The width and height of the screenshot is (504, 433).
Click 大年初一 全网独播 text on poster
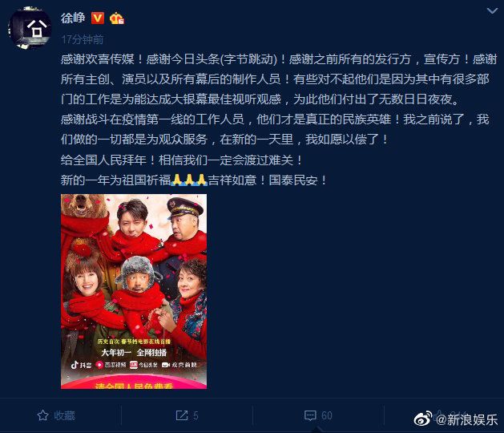click(x=134, y=353)
